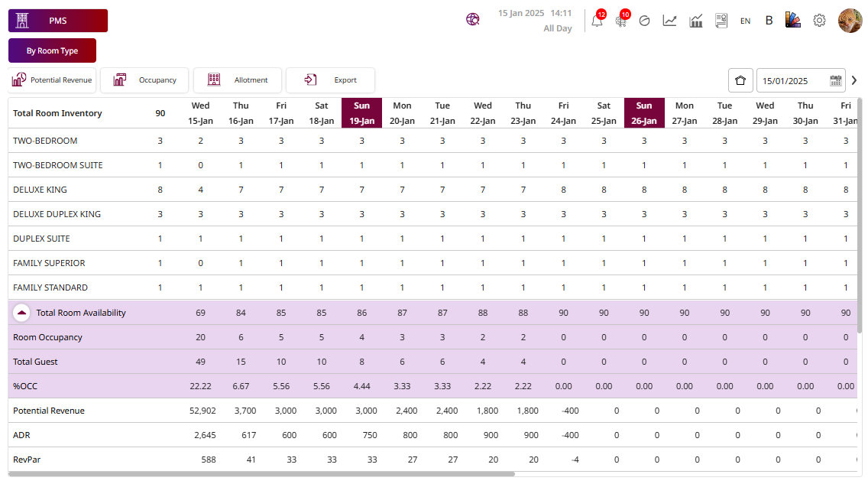Open the line trend chart icon
This screenshot has height=484, width=868.
tap(669, 21)
